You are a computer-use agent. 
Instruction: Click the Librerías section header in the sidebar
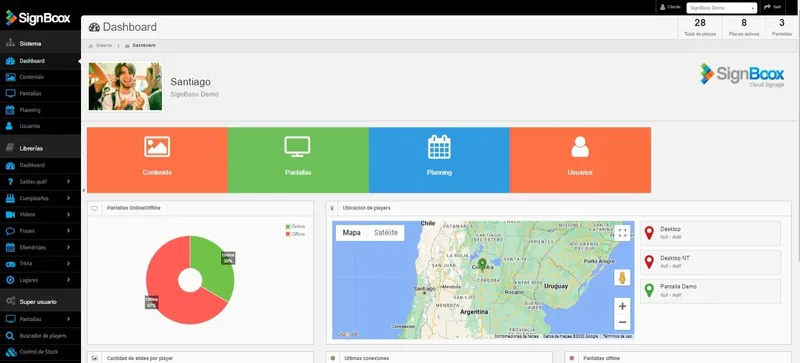pos(40,148)
